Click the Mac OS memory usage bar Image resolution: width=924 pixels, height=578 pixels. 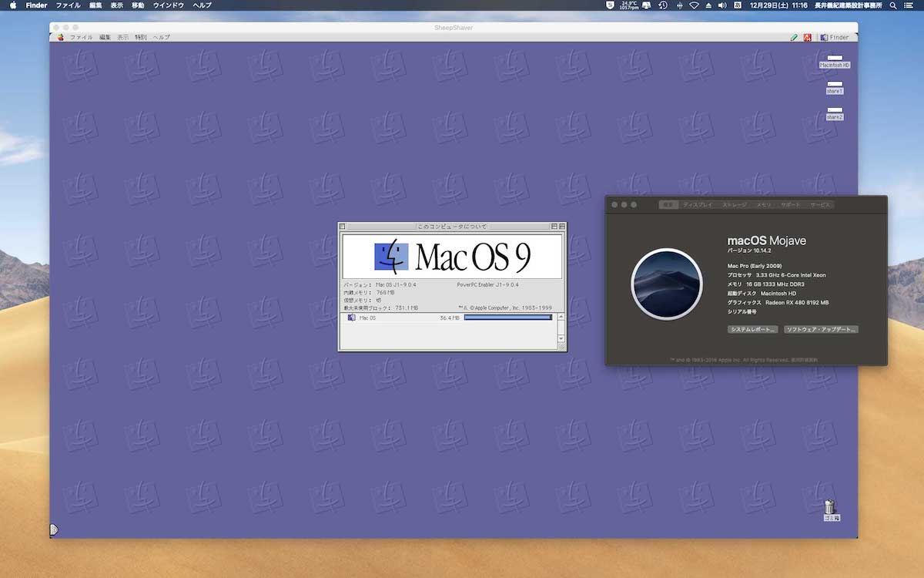point(508,318)
